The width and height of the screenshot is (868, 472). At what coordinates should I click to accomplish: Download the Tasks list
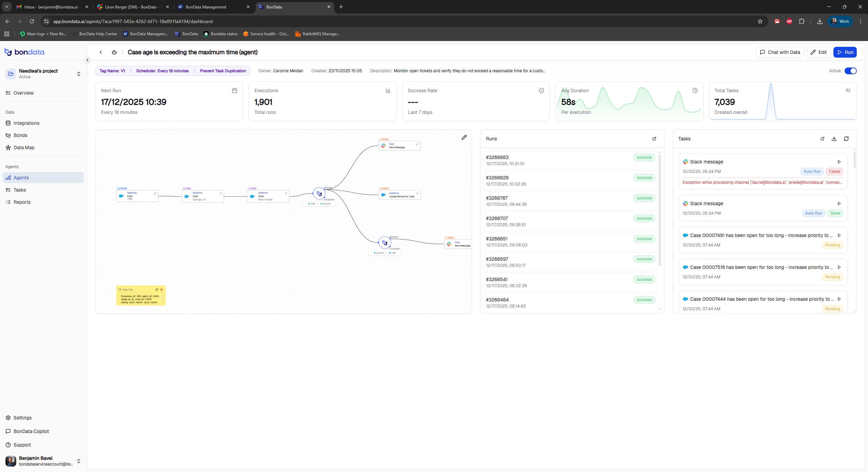(x=834, y=139)
